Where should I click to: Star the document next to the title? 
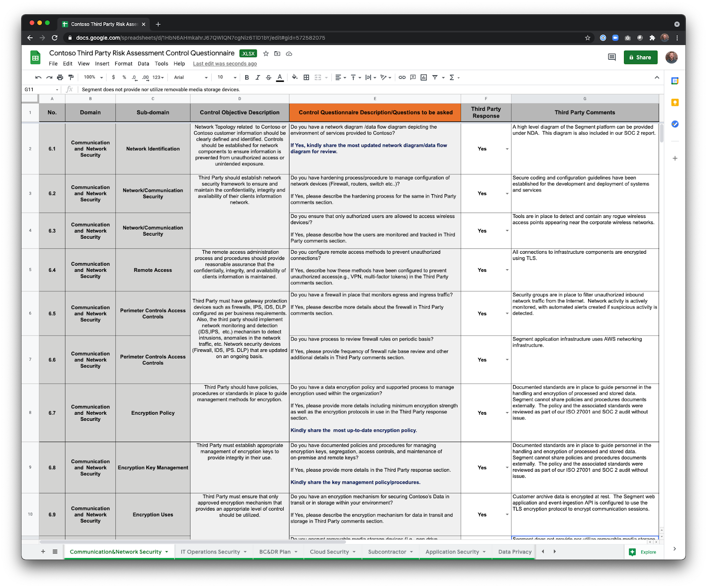tap(266, 53)
